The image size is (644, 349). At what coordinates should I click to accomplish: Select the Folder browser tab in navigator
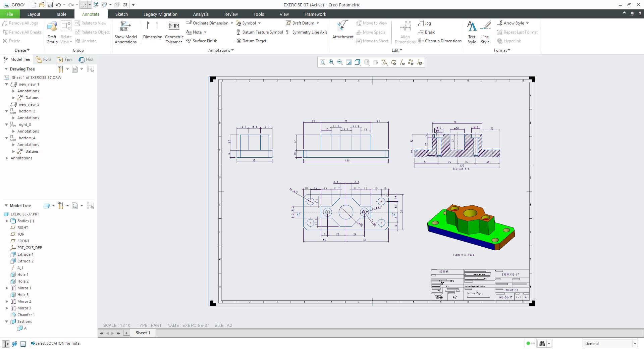(44, 59)
